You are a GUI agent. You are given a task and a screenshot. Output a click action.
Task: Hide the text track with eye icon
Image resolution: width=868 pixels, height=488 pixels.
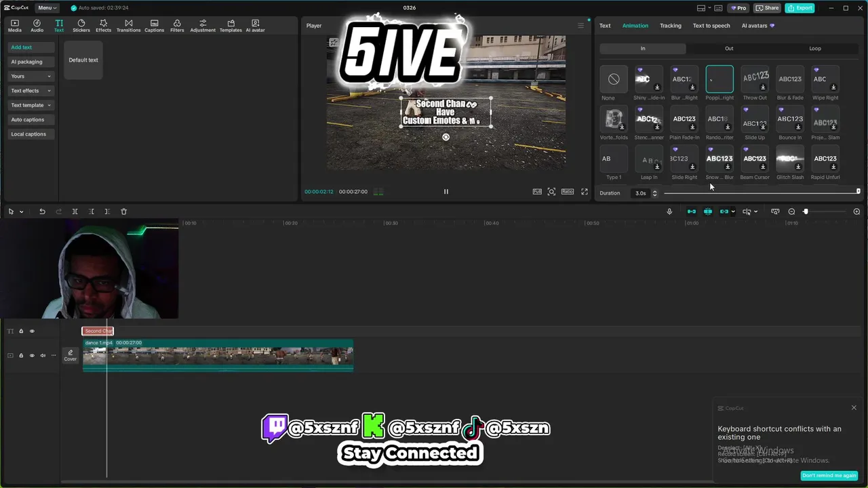pyautogui.click(x=32, y=331)
